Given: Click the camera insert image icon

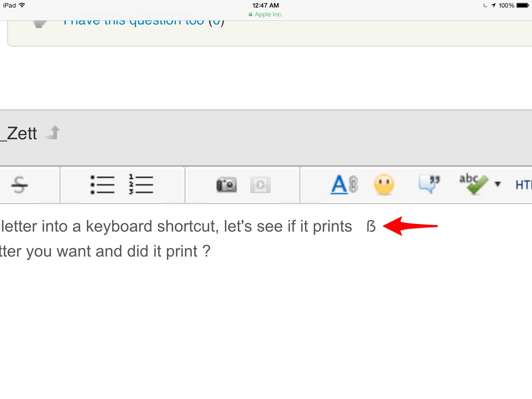Looking at the screenshot, I should click(227, 185).
